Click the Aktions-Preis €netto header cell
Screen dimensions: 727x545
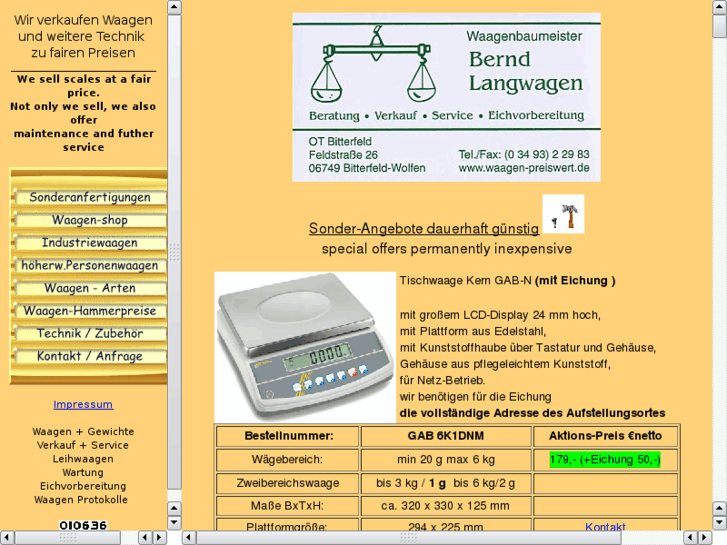(605, 436)
